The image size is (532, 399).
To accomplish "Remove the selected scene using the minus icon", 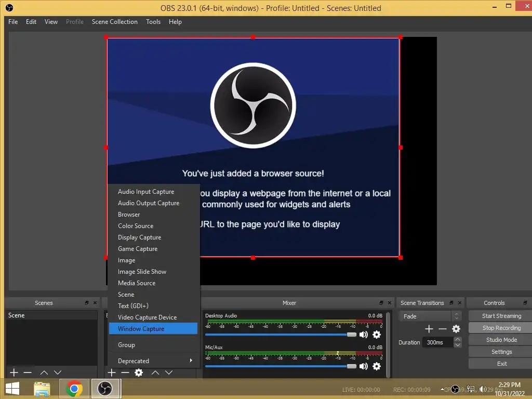I will [x=28, y=373].
